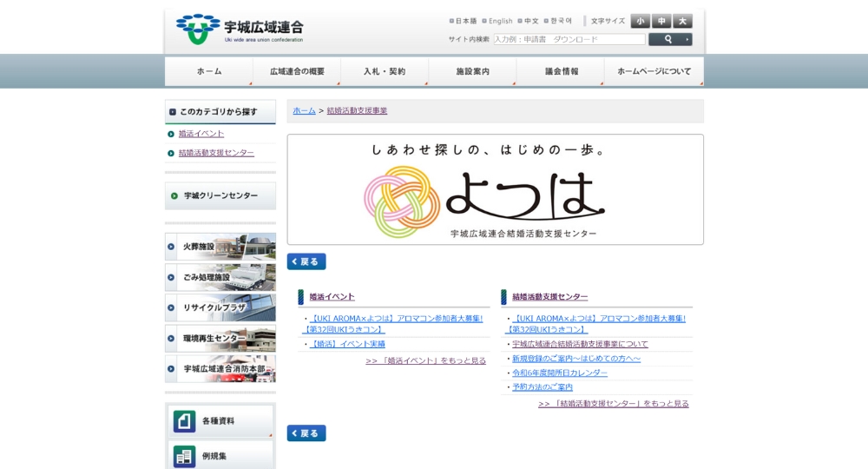Switch language to English
868x469 pixels.
500,21
